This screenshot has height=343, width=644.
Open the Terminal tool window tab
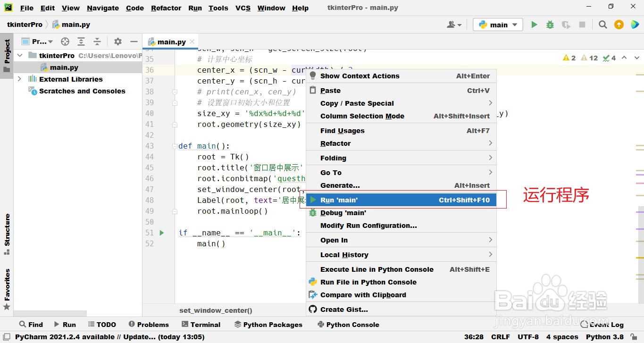click(x=201, y=325)
